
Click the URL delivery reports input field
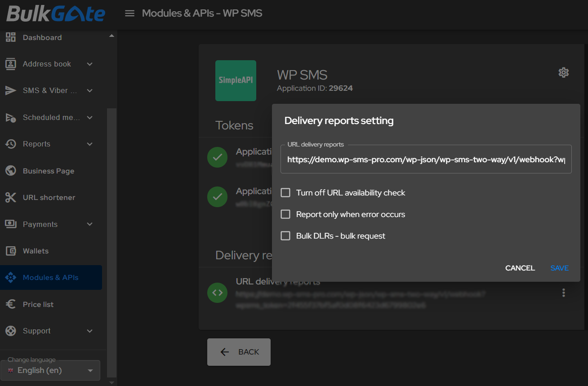[426, 159]
